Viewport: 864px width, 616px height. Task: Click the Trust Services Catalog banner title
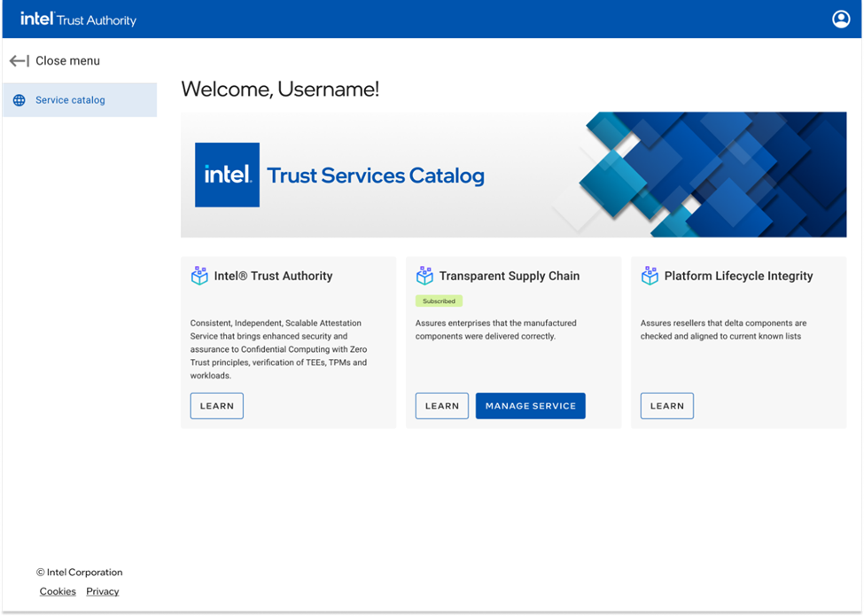pyautogui.click(x=376, y=175)
